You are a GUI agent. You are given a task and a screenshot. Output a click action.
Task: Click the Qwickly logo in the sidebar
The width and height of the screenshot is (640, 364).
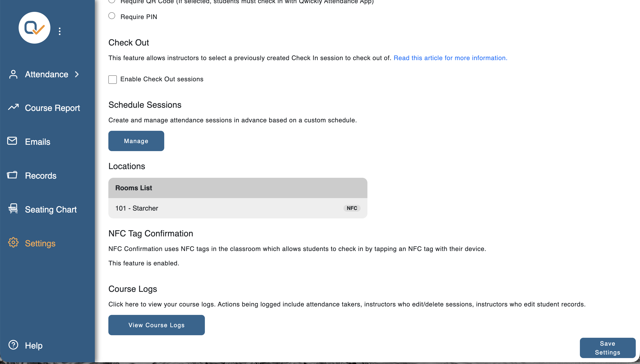pyautogui.click(x=34, y=28)
